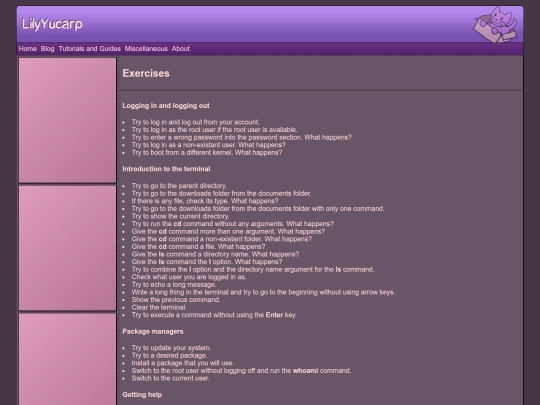Click the cat in box logo
This screenshot has height=405, width=540.
click(495, 24)
